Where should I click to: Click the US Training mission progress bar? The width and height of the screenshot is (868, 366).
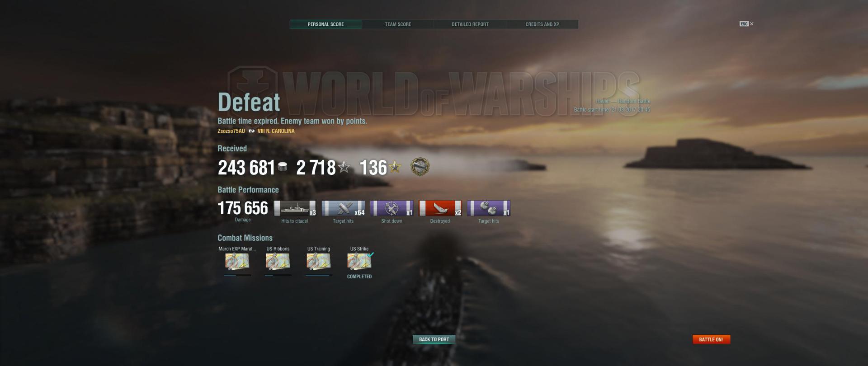point(318,275)
